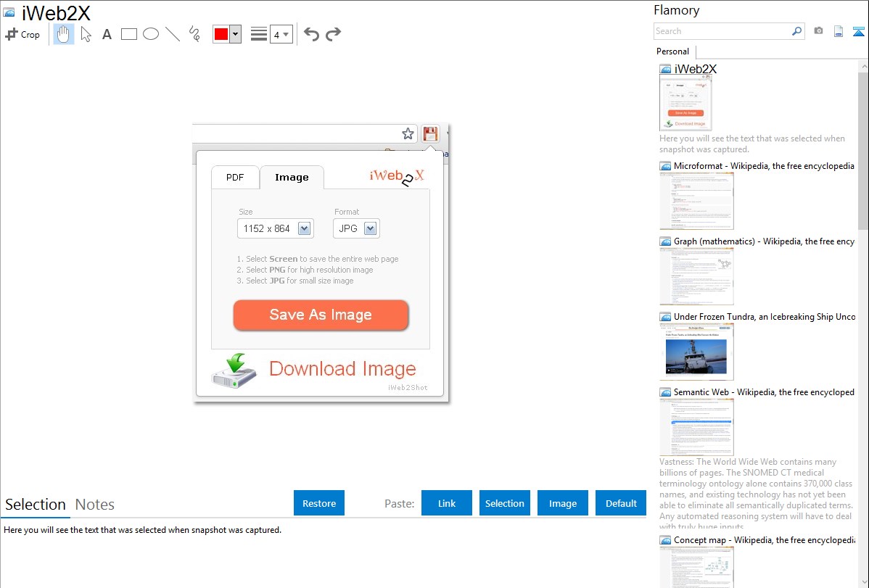Image resolution: width=869 pixels, height=588 pixels.
Task: Click the icon beside Concept map title
Action: (665, 540)
